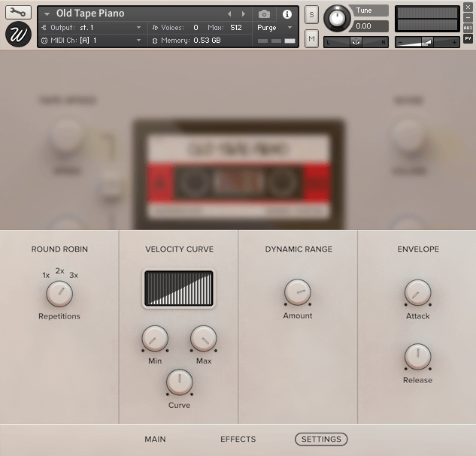
Task: Select 1x round robin repetitions
Action: tap(46, 275)
